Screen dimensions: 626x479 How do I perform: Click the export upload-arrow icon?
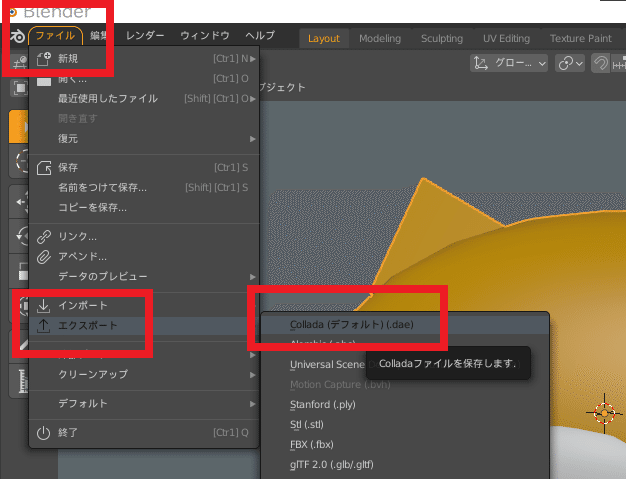[44, 326]
